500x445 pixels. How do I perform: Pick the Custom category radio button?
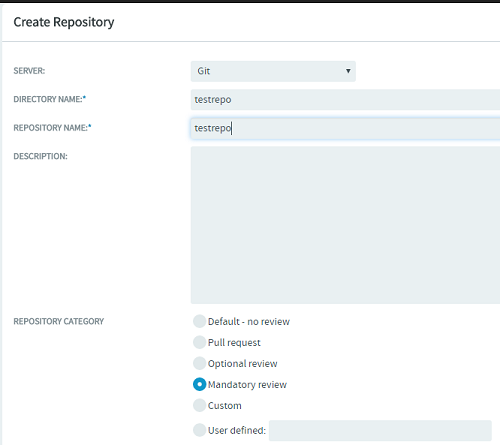[x=199, y=405]
